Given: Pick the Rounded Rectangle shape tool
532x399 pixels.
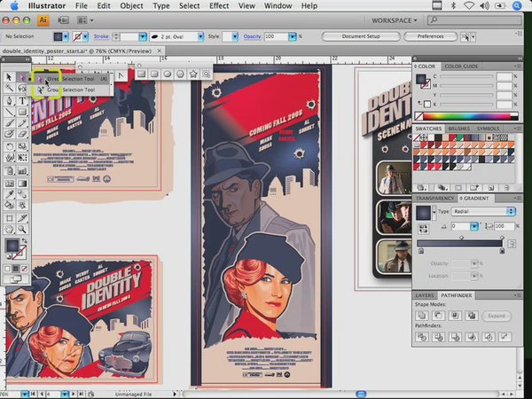Looking at the screenshot, I should pos(155,73).
